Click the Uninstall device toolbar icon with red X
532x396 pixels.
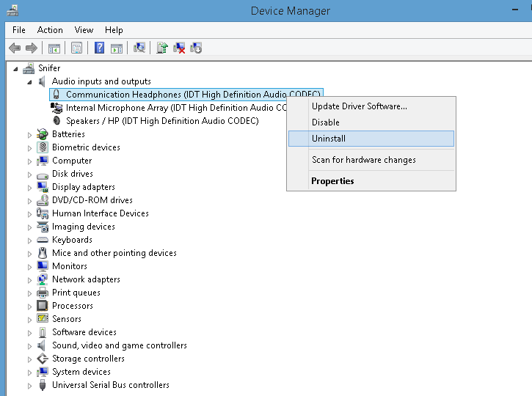(179, 48)
